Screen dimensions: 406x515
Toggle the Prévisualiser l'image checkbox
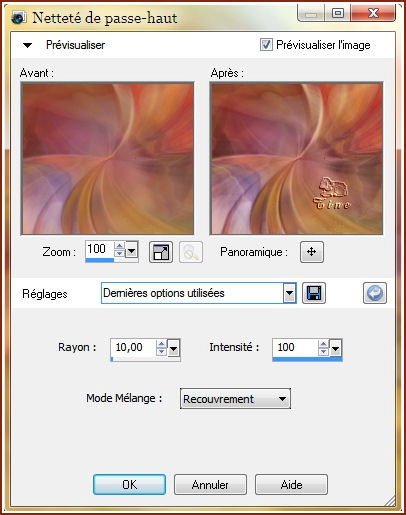[266, 45]
